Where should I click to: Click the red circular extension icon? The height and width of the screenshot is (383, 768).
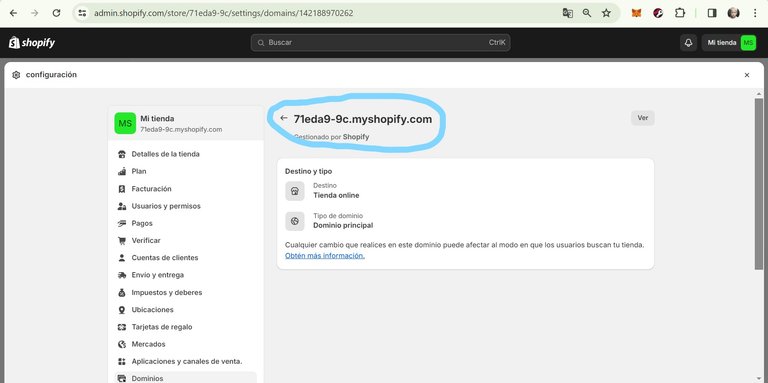(x=658, y=13)
